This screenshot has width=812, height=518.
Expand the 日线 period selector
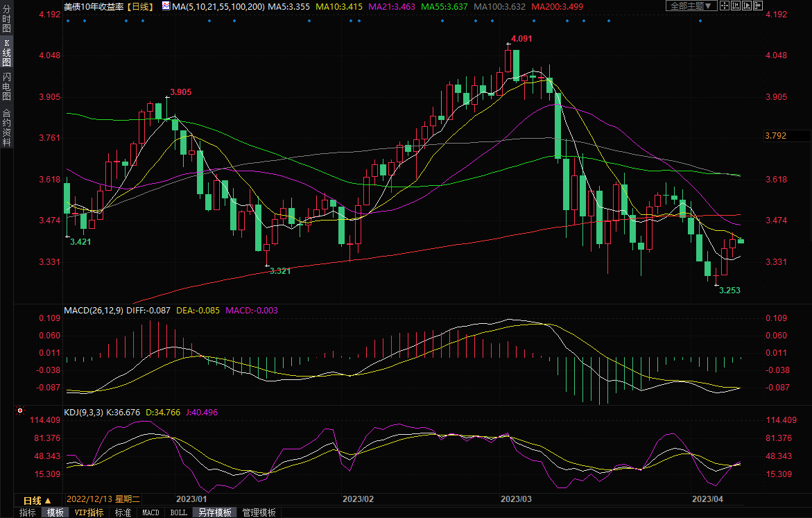(37, 500)
